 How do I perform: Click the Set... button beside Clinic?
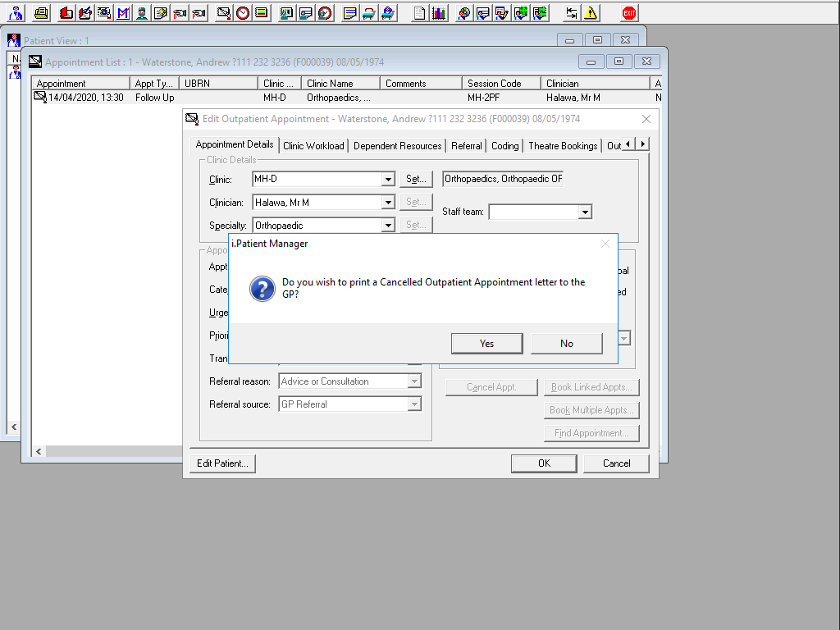[416, 179]
